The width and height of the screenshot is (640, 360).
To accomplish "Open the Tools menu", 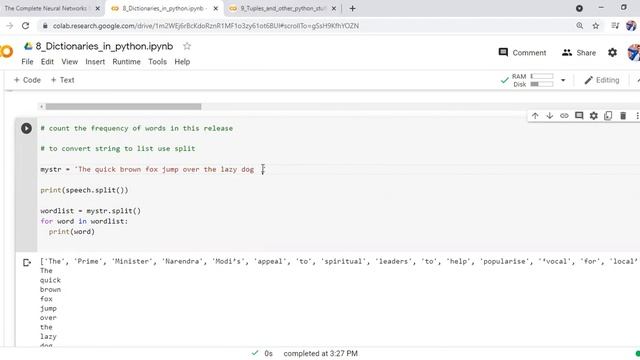I will [158, 62].
